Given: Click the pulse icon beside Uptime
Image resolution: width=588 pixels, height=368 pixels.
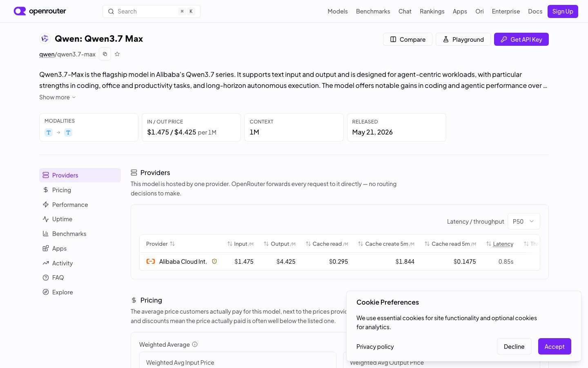Looking at the screenshot, I should [x=46, y=219].
